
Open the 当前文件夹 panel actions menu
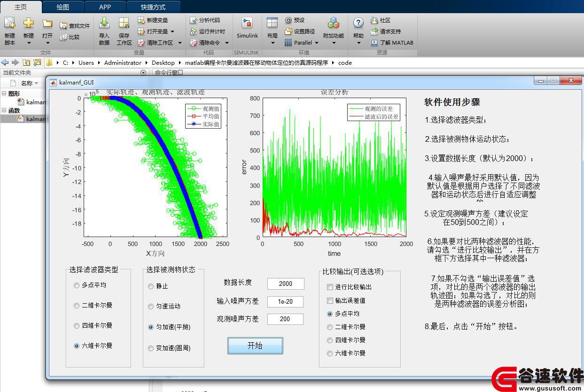point(144,73)
